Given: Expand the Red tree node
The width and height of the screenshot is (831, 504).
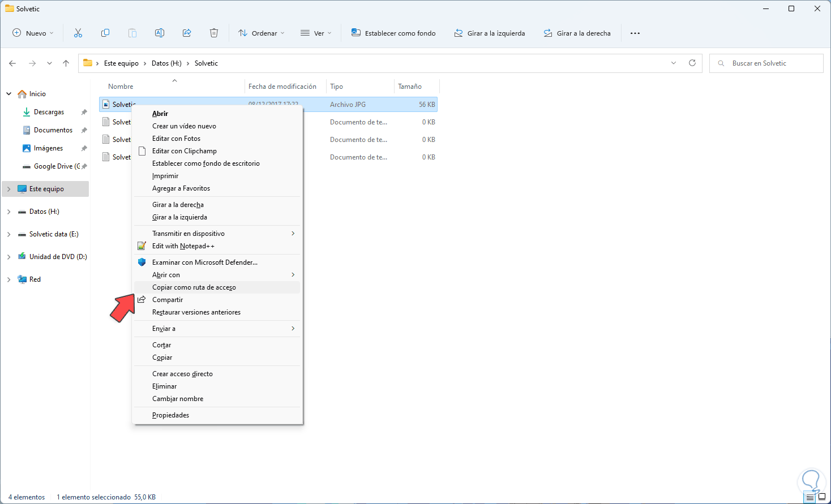Looking at the screenshot, I should (8, 279).
